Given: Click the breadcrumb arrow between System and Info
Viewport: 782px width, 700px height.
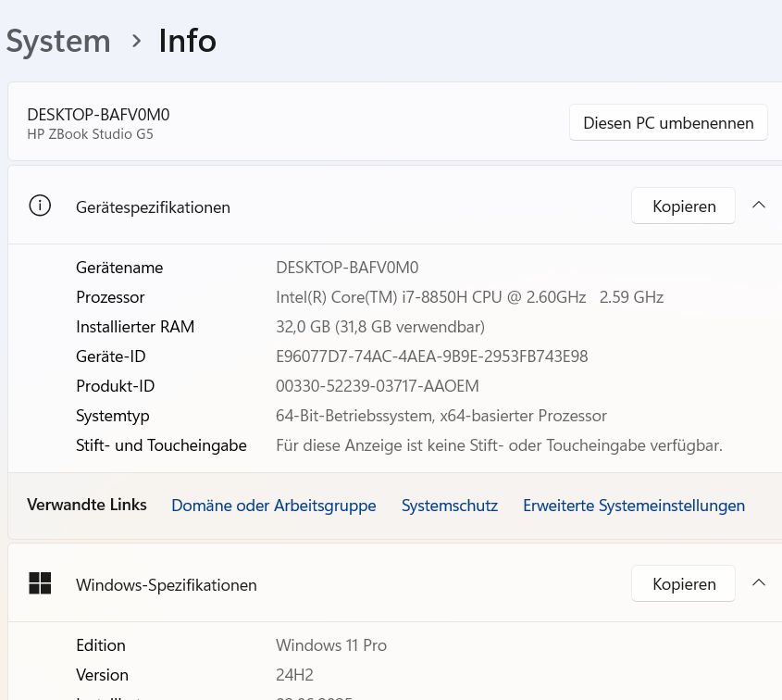Looking at the screenshot, I should 136,41.
